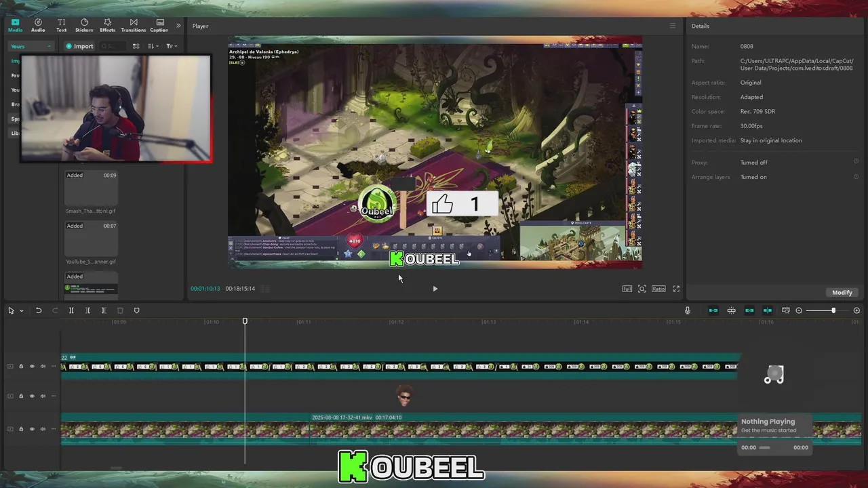Open the Media tab
Viewport: 868px width, 488px height.
[15, 25]
